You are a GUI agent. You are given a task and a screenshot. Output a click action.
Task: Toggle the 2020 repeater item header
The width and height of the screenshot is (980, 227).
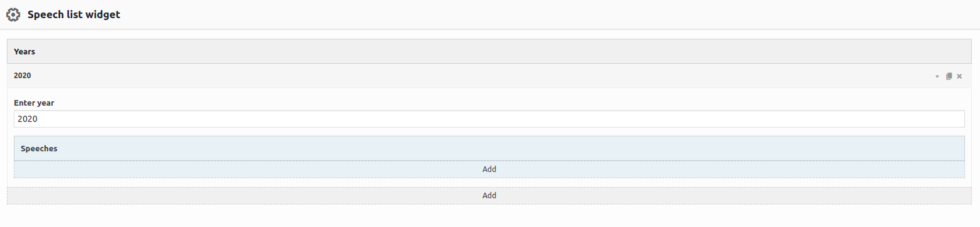[489, 76]
